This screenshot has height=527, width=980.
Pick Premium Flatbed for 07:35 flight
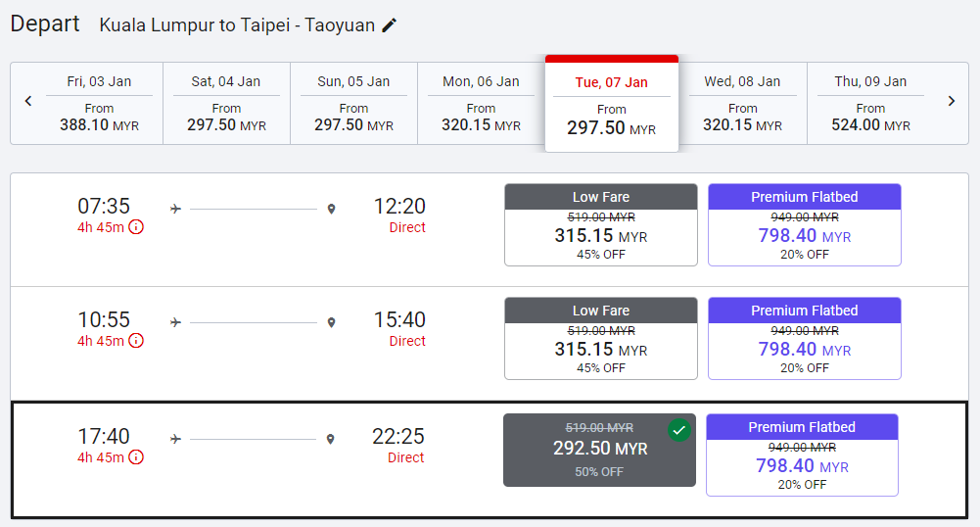[x=804, y=225]
